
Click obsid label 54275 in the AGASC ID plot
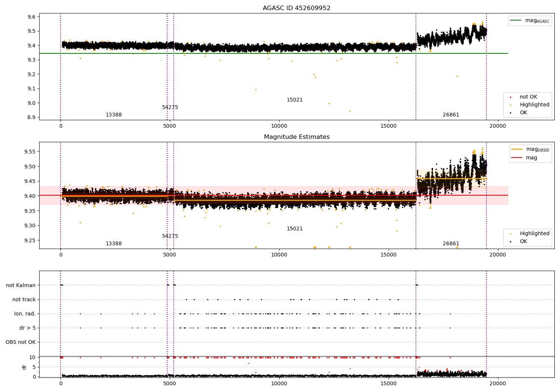[x=170, y=108]
